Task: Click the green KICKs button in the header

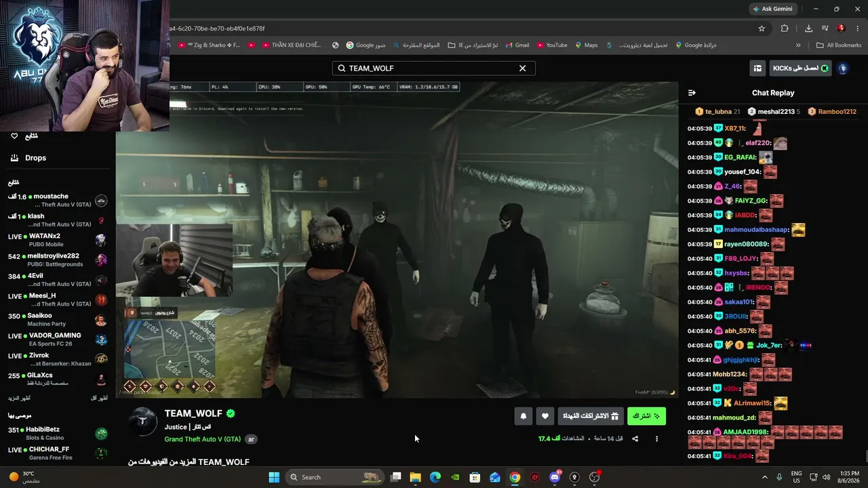Action: click(x=800, y=68)
